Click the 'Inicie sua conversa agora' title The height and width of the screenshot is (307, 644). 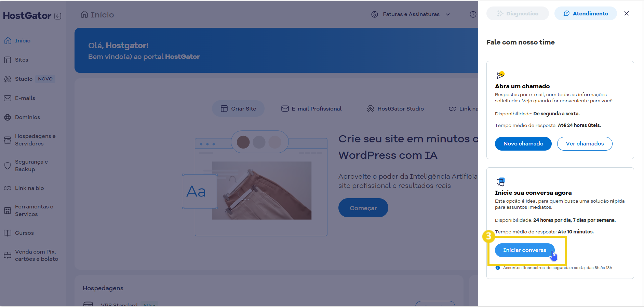point(533,193)
